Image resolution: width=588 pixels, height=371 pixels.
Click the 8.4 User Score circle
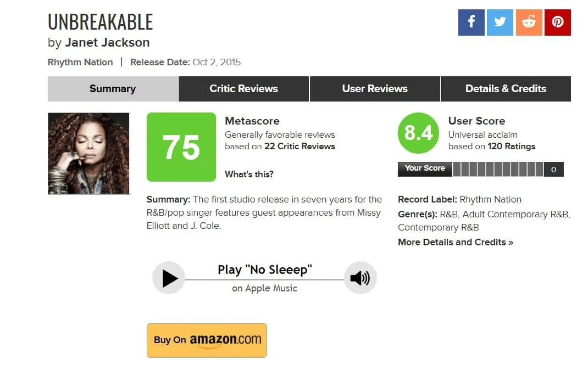click(x=418, y=133)
